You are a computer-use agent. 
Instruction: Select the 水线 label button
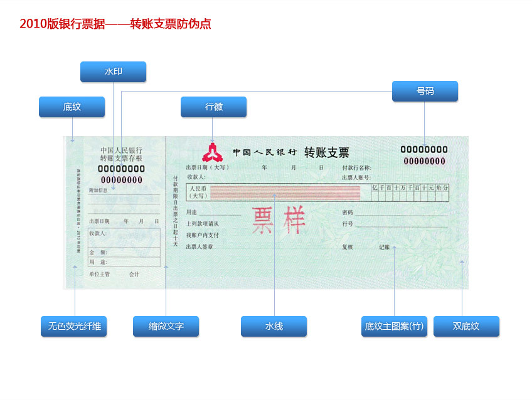(x=274, y=326)
